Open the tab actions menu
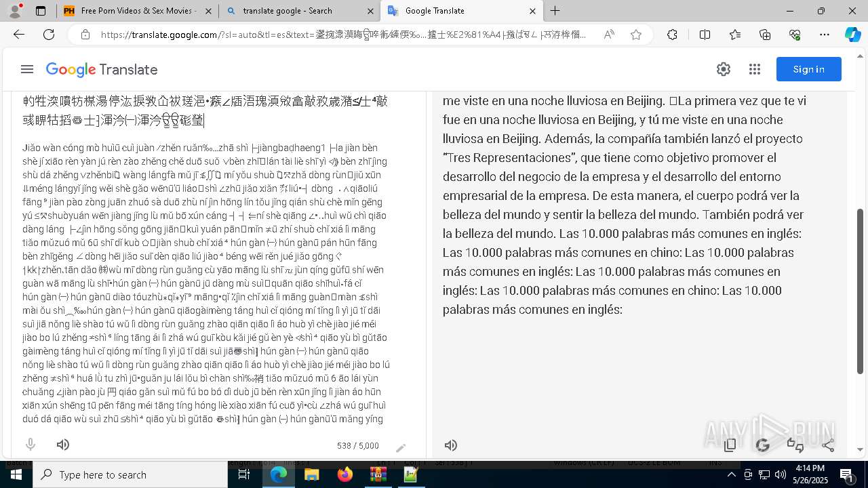The image size is (868, 488). (x=41, y=11)
